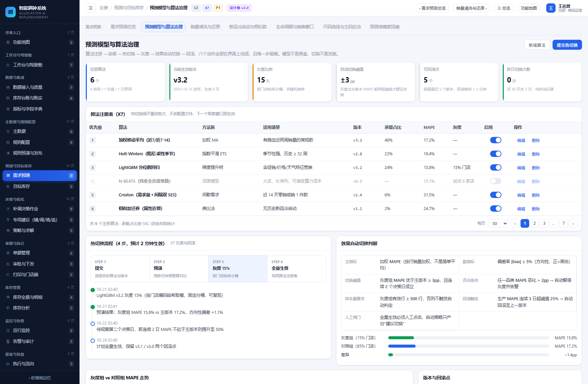This screenshot has width=588, height=384.
Task: Click the 数据接入与质量 sidebar icon
Action: (8, 87)
